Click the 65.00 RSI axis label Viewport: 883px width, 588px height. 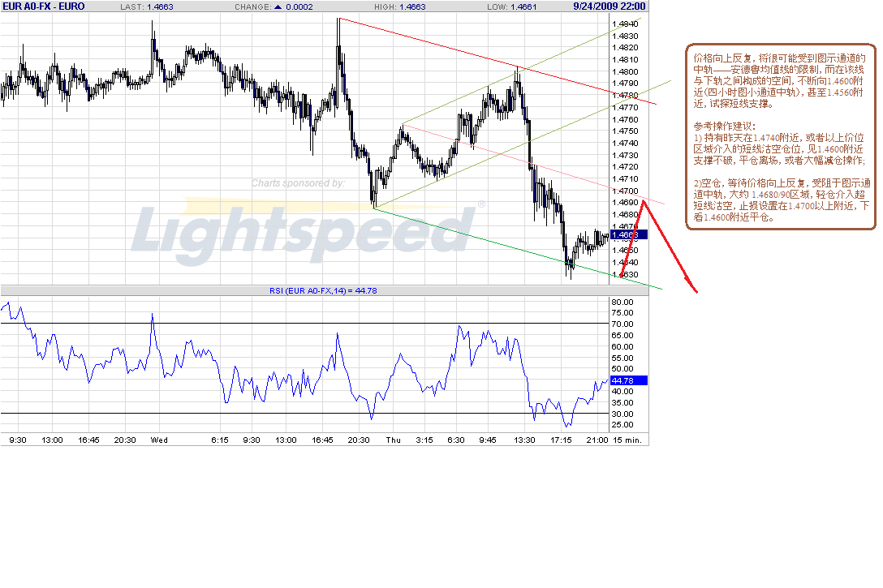(622, 335)
